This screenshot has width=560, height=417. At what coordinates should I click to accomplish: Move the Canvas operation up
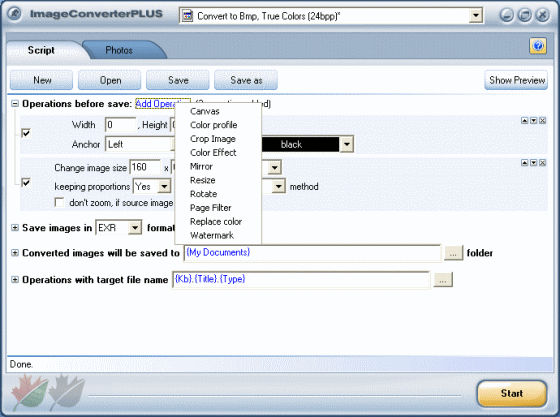(x=524, y=121)
